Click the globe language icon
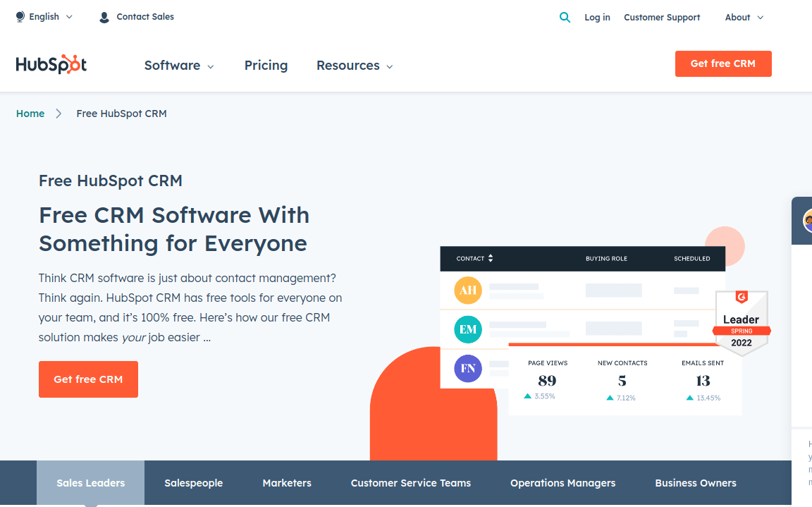The height and width of the screenshot is (507, 812). pos(20,17)
